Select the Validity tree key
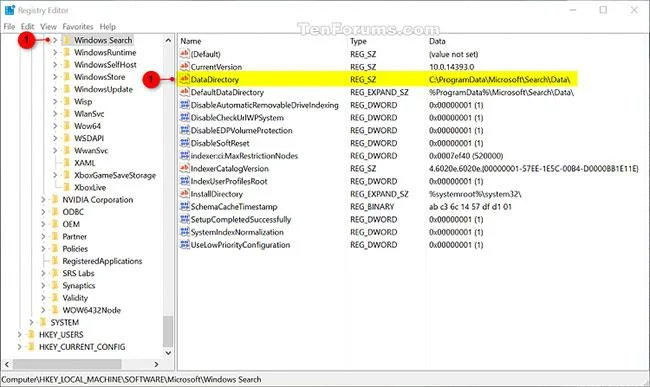This screenshot has height=387, width=650. pyautogui.click(x=75, y=298)
